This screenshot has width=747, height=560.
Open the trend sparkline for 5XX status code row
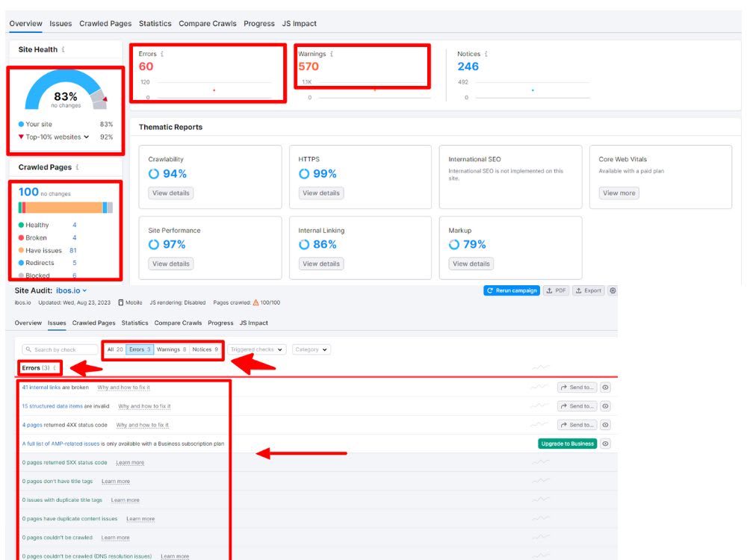tap(540, 462)
